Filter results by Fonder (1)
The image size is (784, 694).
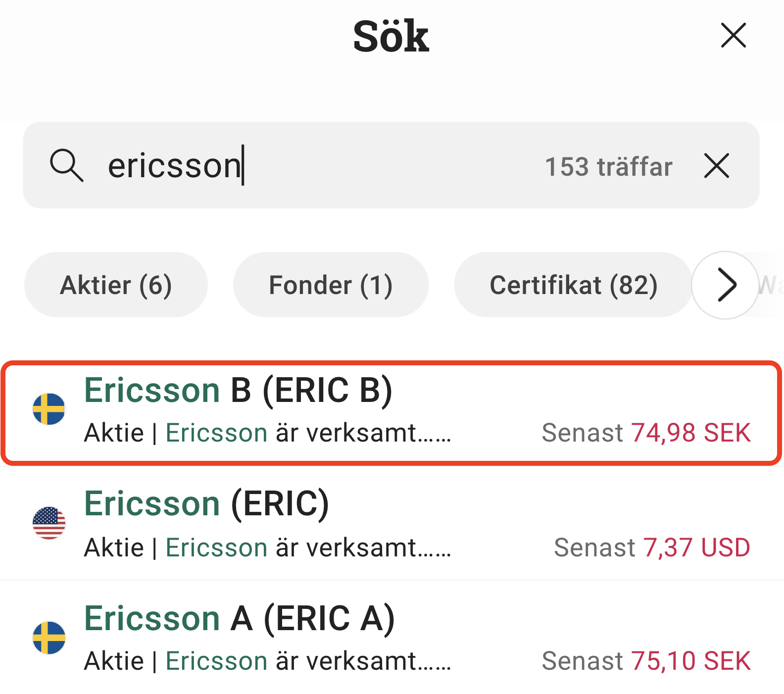coord(331,285)
